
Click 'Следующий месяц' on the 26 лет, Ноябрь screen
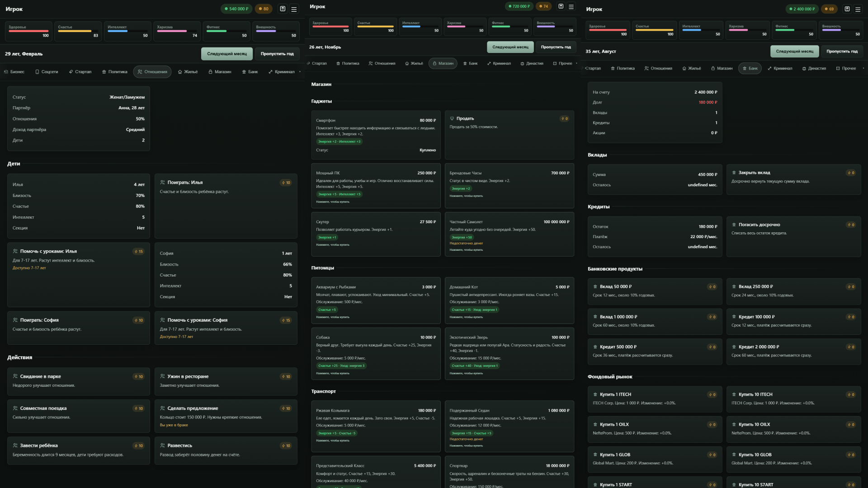point(510,47)
